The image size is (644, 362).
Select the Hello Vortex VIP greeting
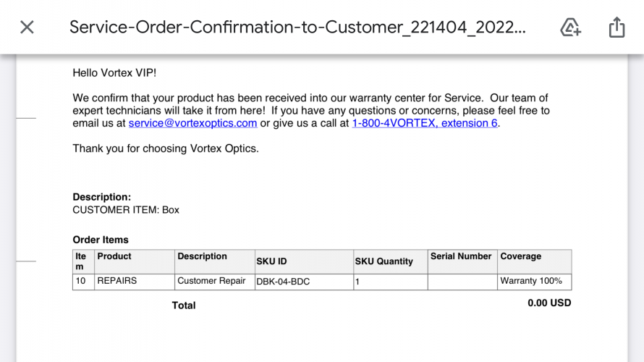(114, 73)
